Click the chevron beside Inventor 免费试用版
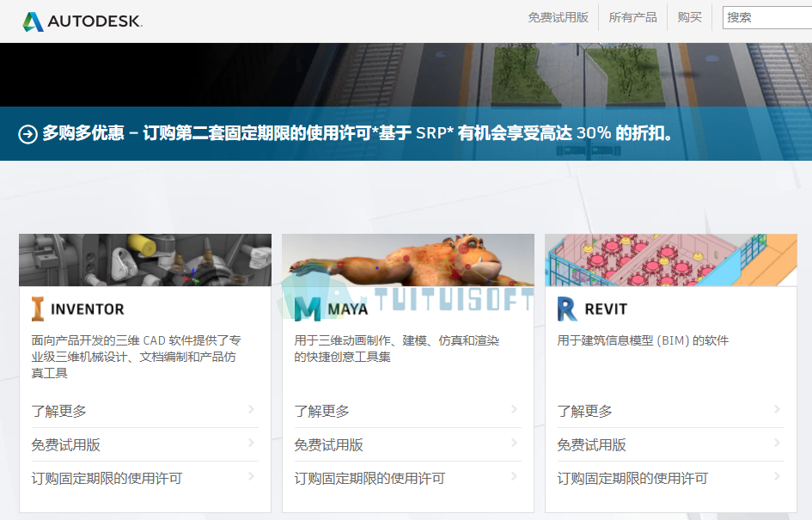 (x=252, y=443)
